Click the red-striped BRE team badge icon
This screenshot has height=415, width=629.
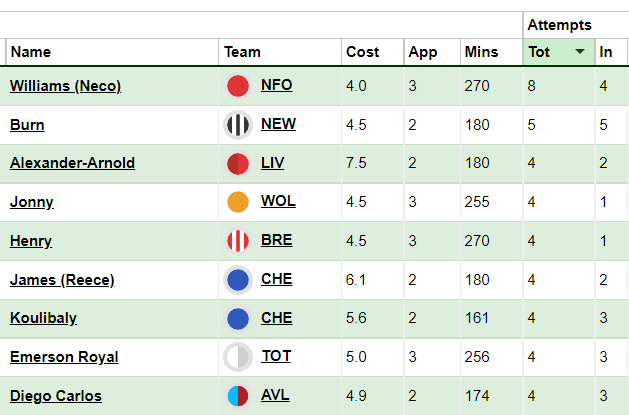coord(238,241)
